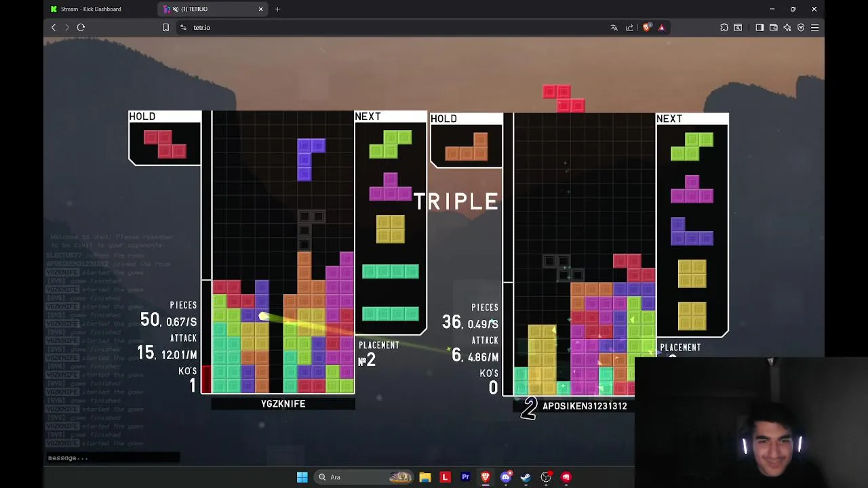The image size is (868, 488).
Task: Open the Brave VPN shield icon
Action: [801, 27]
